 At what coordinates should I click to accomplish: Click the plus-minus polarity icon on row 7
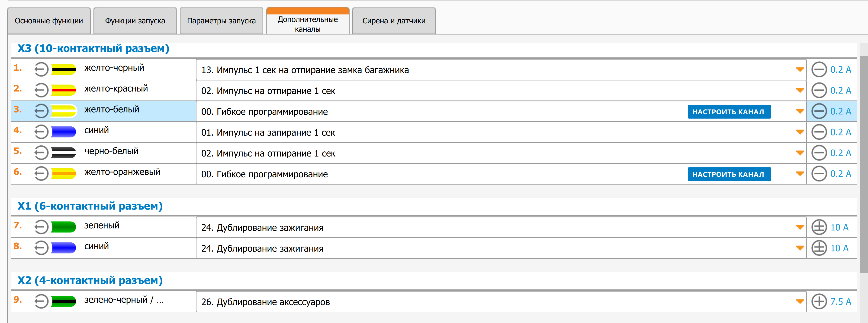click(x=819, y=227)
